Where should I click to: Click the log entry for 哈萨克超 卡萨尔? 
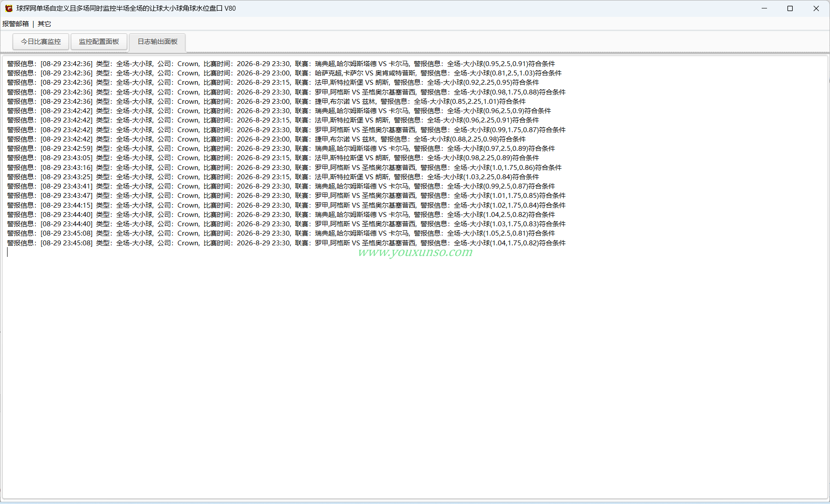click(284, 73)
